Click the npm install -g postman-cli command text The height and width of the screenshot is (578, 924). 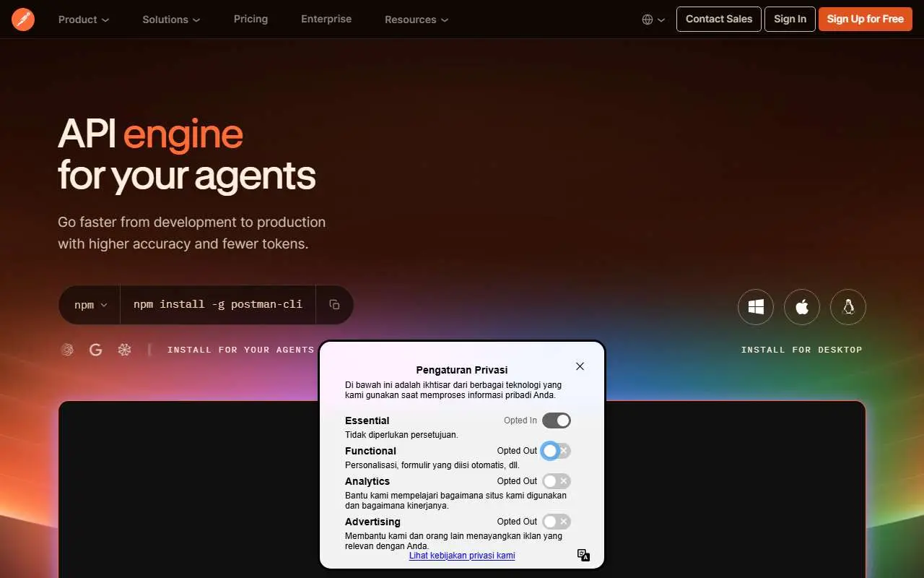(218, 304)
